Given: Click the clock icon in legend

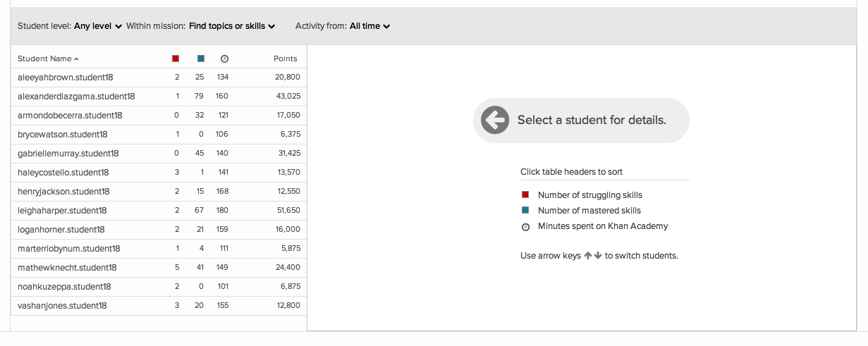Looking at the screenshot, I should (x=525, y=227).
